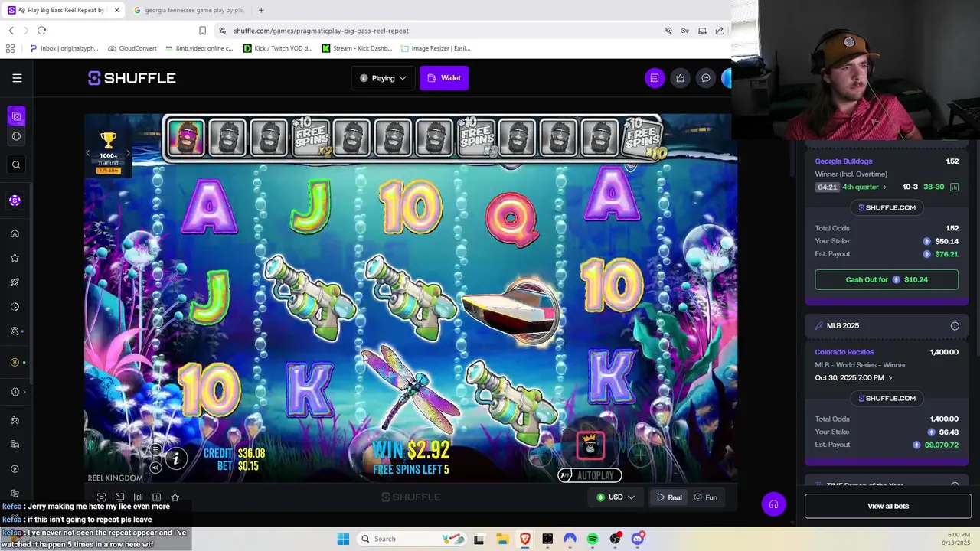Switch to sports section icon in sidebar
Screen dimensions: 980x551
point(16,136)
